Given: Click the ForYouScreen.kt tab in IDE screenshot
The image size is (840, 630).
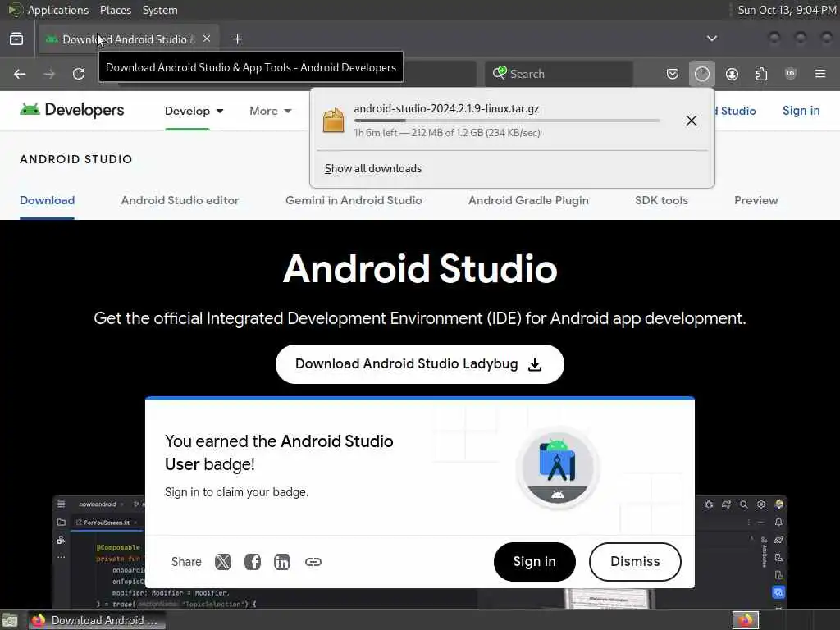Looking at the screenshot, I should tap(106, 523).
